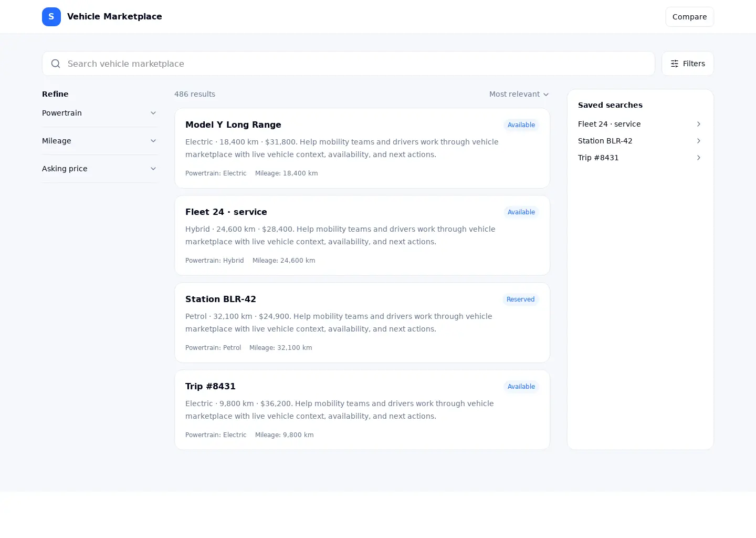Click the Vehicle Marketplace header title
The height and width of the screenshot is (538, 756).
[114, 17]
